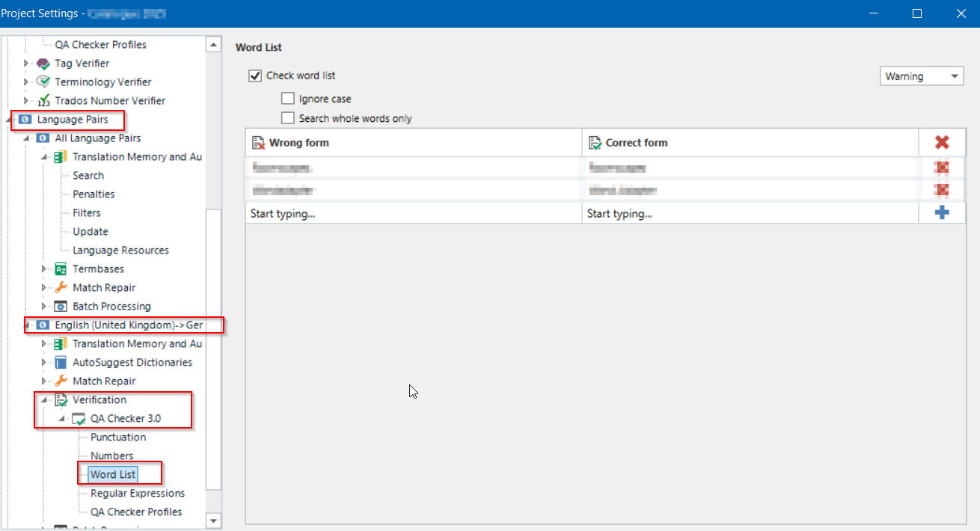
Task: Enable Search whole words only
Action: [x=287, y=118]
